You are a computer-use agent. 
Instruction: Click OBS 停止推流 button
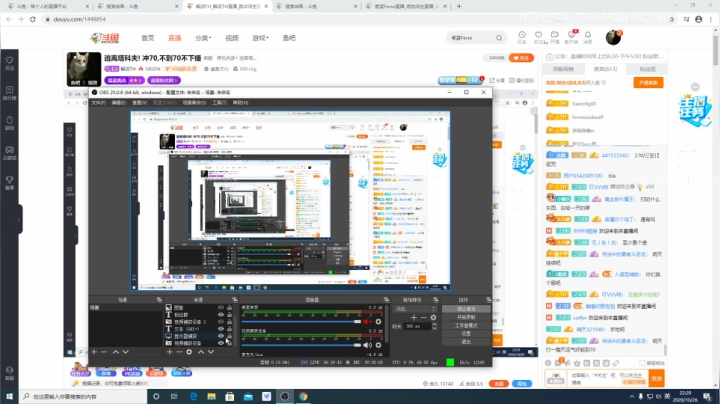(x=467, y=309)
